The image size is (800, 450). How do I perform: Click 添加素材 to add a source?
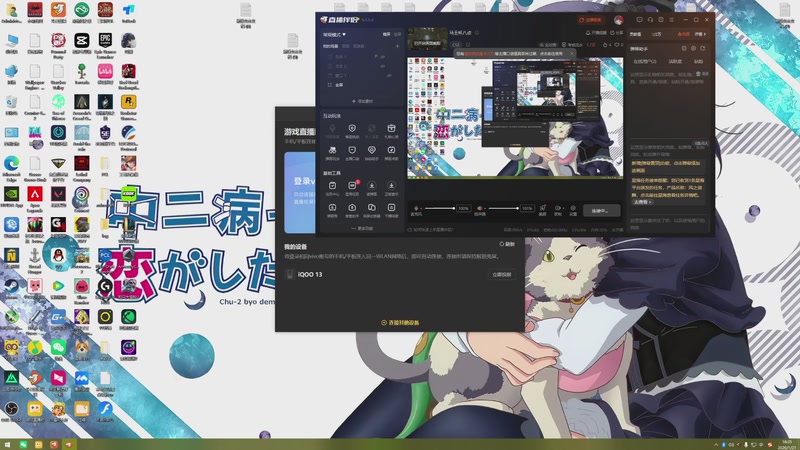pyautogui.click(x=362, y=101)
